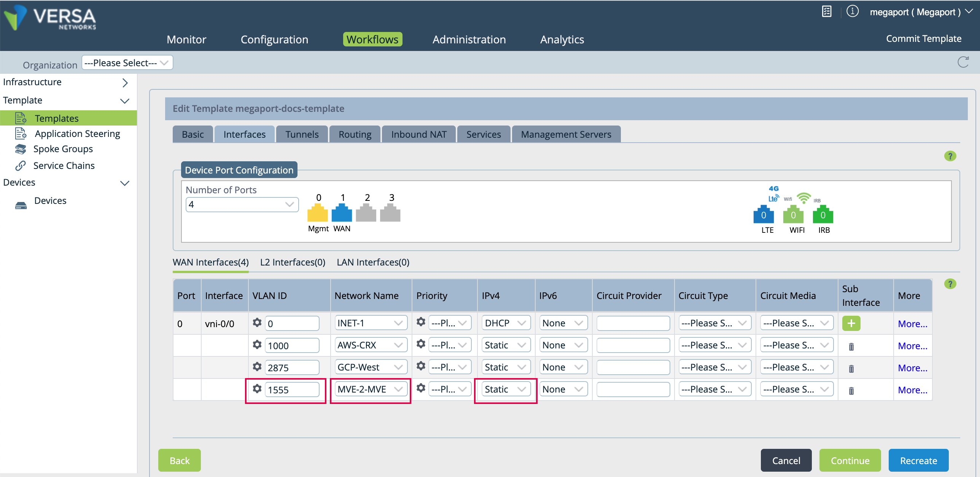Image resolution: width=980 pixels, height=477 pixels.
Task: Click More link for GCP-West row
Action: click(x=912, y=368)
